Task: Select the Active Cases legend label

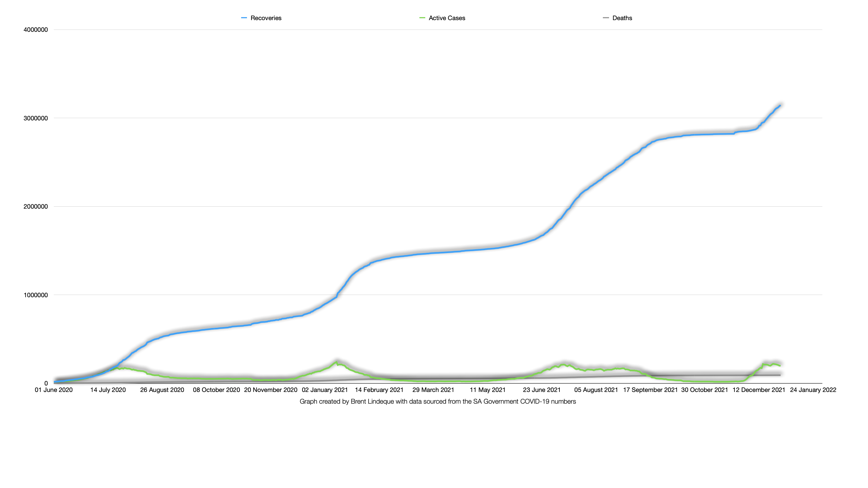Action: click(447, 18)
